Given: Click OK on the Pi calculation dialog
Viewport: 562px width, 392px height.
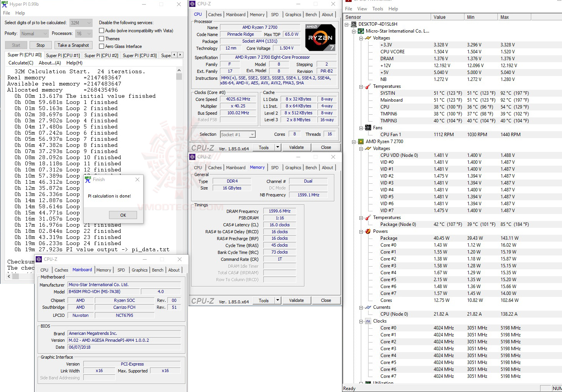Looking at the screenshot, I should [x=123, y=215].
